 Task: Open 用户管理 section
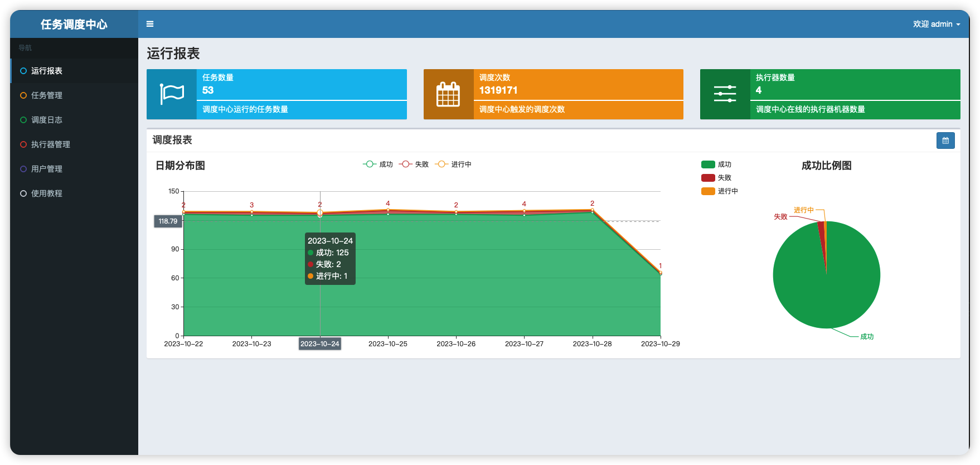pos(74,169)
